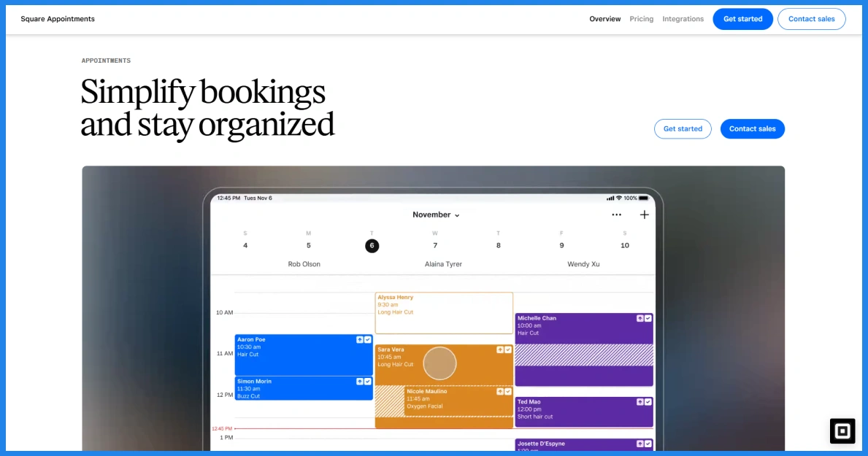Toggle the checkbox on Nicole Maulino's appointment
The width and height of the screenshot is (868, 456).
pyautogui.click(x=508, y=392)
